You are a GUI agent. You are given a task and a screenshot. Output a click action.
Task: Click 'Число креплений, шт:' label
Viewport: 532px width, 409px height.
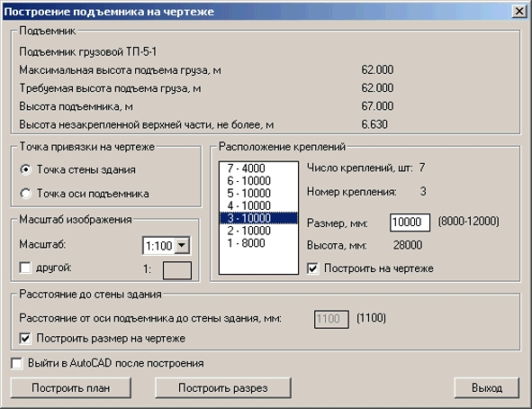(360, 168)
